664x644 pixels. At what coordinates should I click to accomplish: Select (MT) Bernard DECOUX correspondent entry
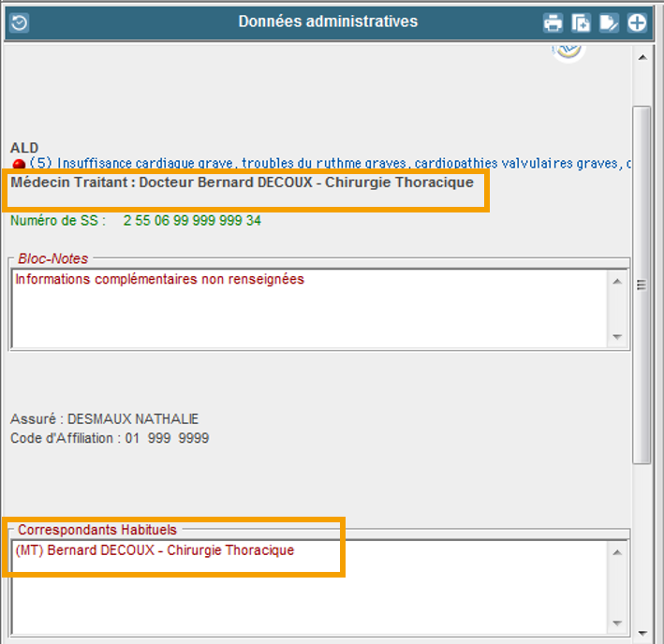(155, 550)
